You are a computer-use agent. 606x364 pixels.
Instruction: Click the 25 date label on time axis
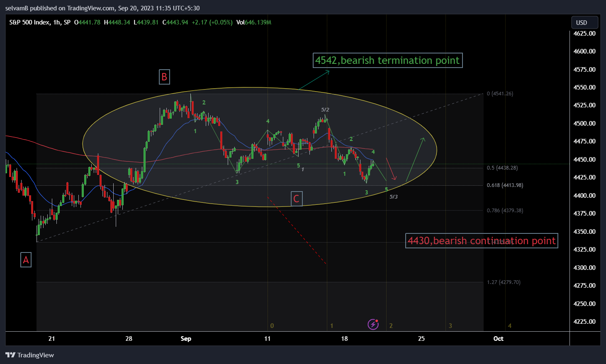click(x=421, y=339)
